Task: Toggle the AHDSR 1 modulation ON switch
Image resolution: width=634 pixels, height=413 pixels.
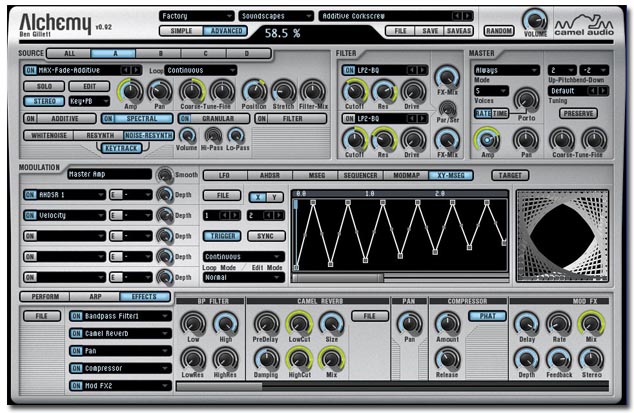Action: (x=31, y=195)
